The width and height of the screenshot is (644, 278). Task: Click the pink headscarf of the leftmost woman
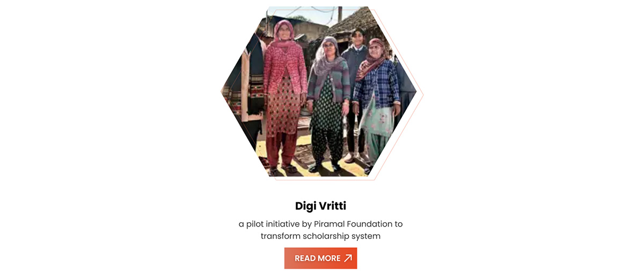pyautogui.click(x=283, y=33)
